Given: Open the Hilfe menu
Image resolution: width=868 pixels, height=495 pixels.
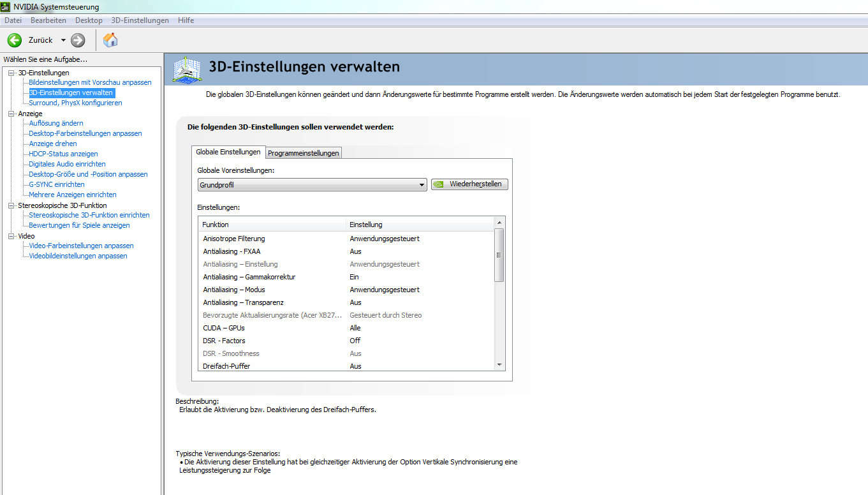Looking at the screenshot, I should 186,20.
